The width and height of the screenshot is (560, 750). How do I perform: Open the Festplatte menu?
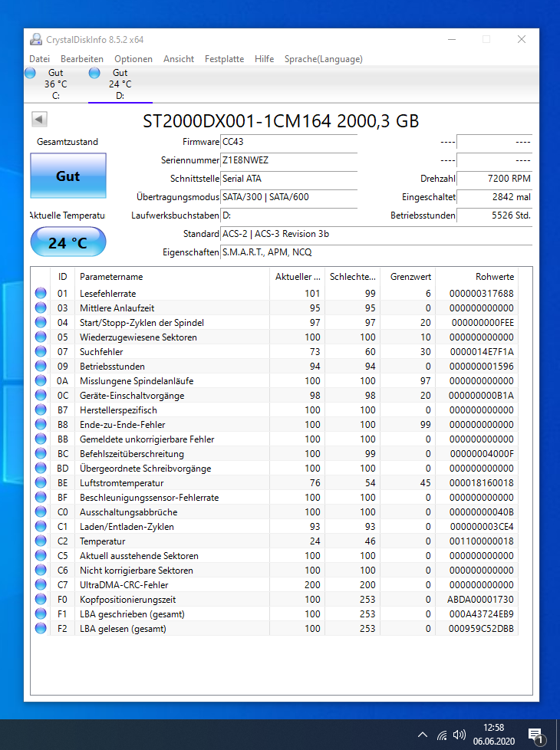tap(224, 59)
